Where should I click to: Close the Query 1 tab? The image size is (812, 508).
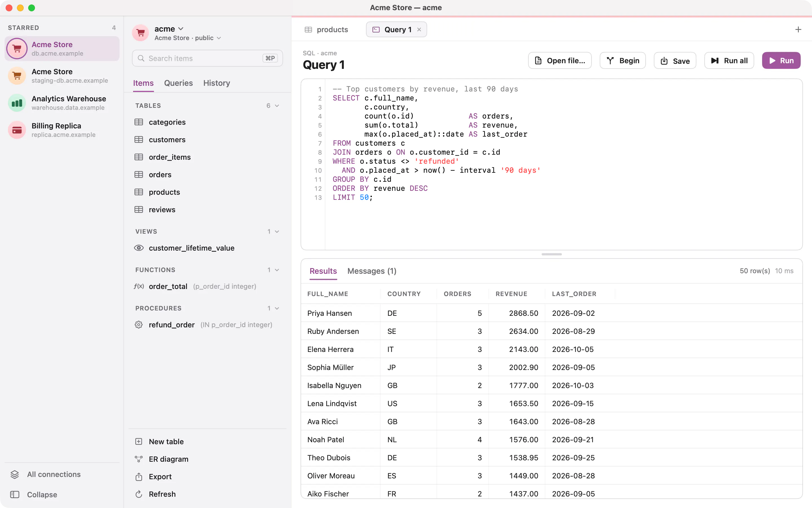coord(419,30)
